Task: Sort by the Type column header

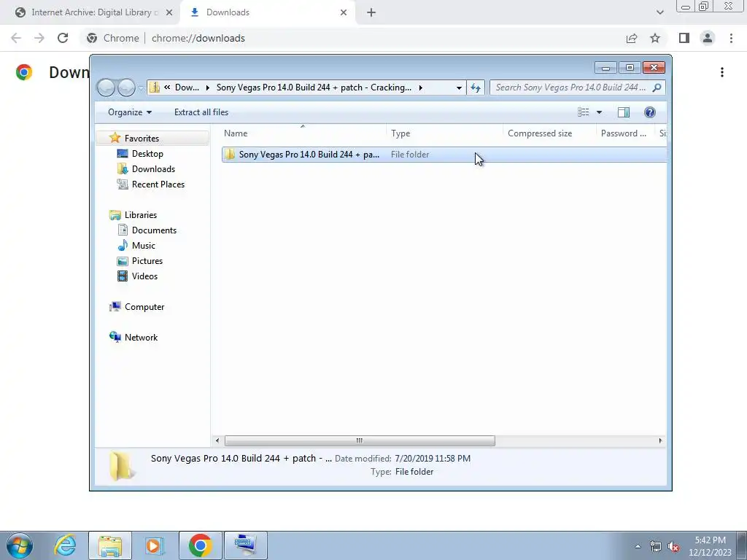Action: click(x=444, y=133)
